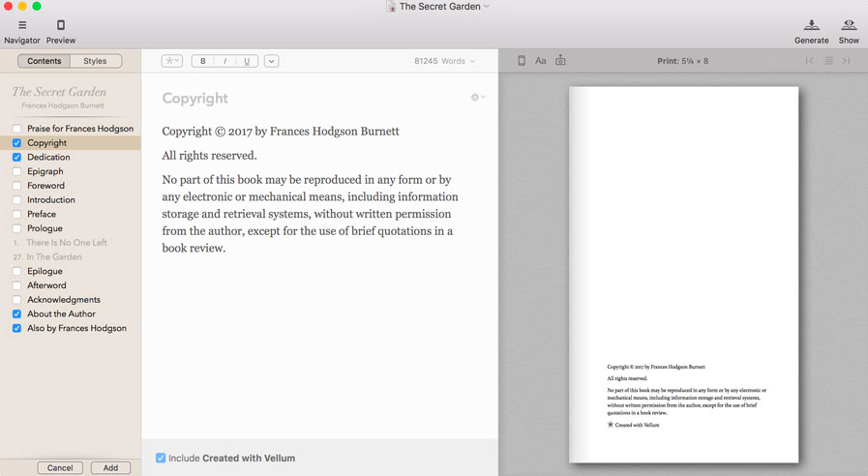The width and height of the screenshot is (868, 476).
Task: Uncheck the Dedication checkbox
Action: [17, 157]
